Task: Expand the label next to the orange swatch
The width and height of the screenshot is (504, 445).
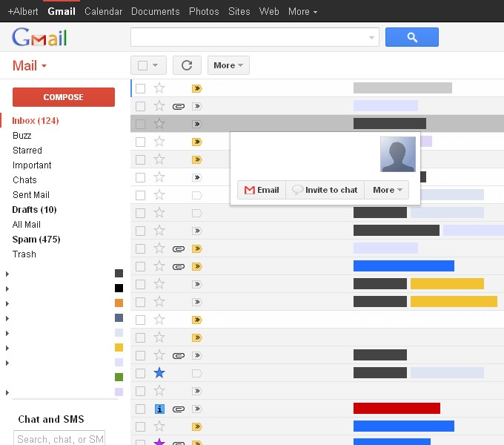Action: [7, 303]
